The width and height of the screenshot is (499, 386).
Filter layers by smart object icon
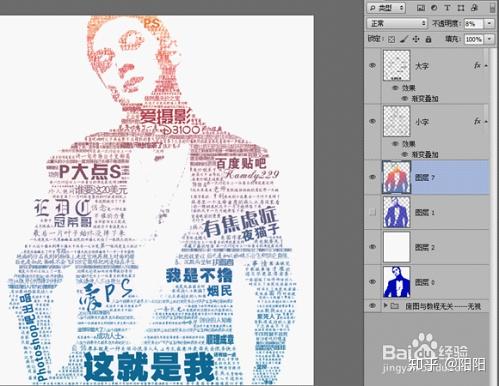coord(474,8)
